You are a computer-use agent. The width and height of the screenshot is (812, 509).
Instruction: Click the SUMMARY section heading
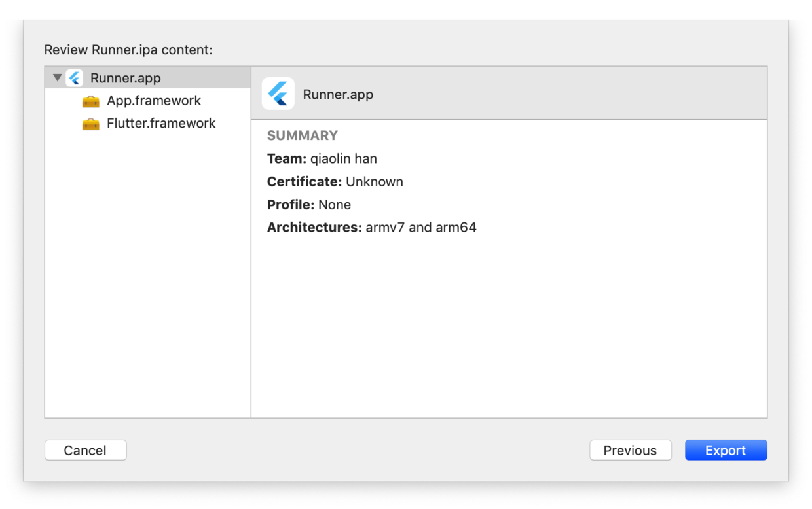(x=303, y=135)
